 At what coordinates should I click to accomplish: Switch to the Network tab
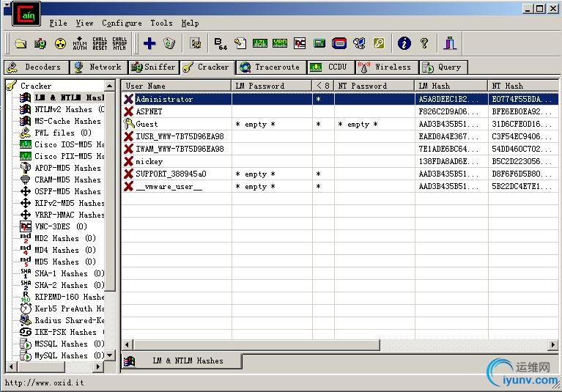(99, 67)
